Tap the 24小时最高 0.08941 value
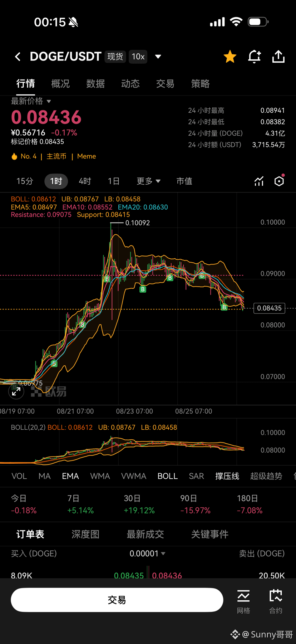The image size is (296, 644). [273, 111]
